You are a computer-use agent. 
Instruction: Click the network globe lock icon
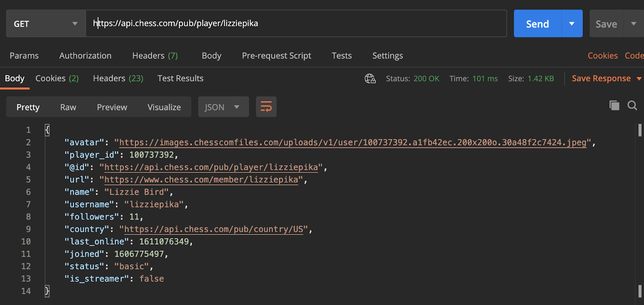pos(370,79)
